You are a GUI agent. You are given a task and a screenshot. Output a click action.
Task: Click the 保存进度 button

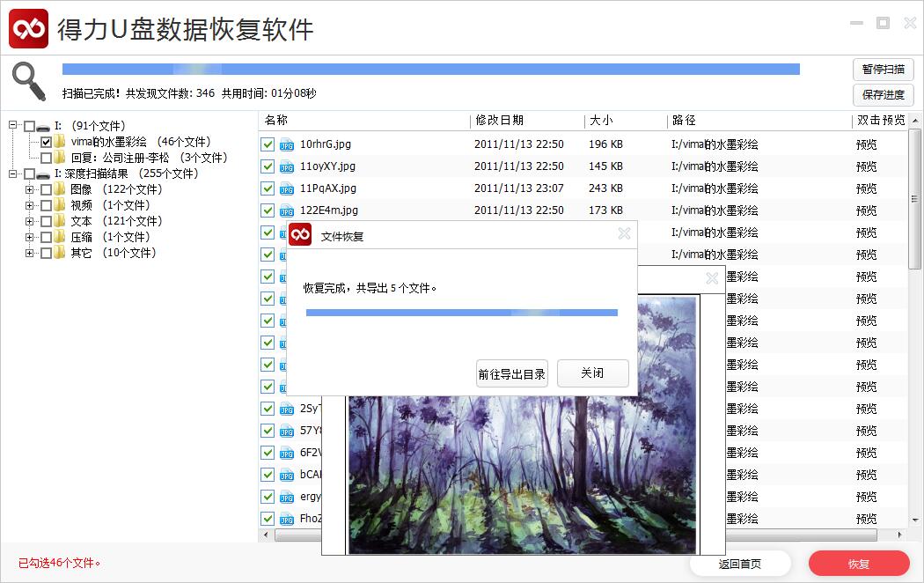point(883,95)
